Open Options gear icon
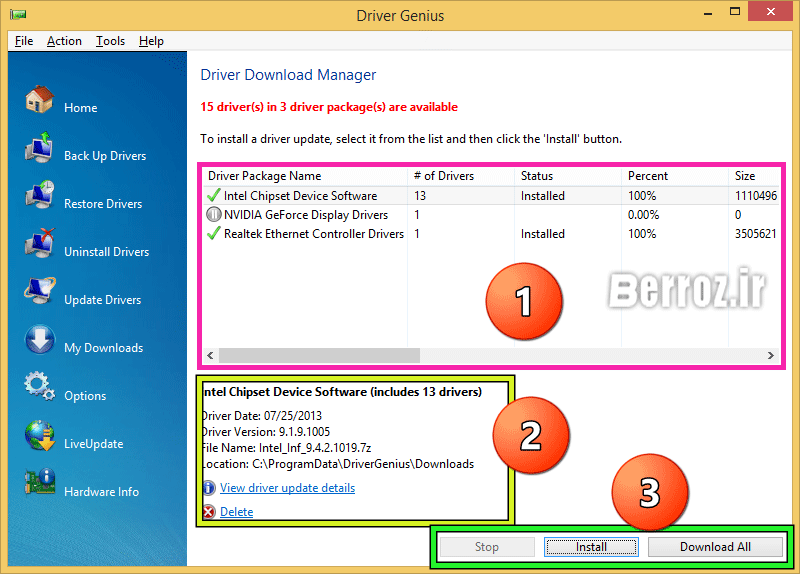The height and width of the screenshot is (574, 800). (x=39, y=389)
